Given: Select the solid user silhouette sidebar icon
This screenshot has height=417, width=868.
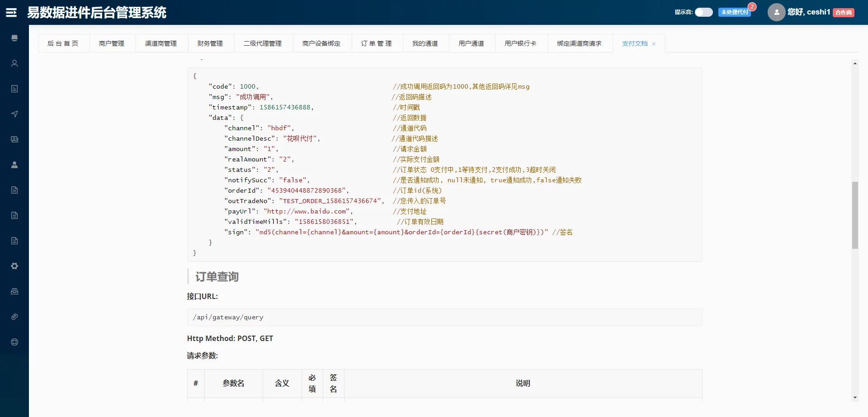Looking at the screenshot, I should click(14, 165).
